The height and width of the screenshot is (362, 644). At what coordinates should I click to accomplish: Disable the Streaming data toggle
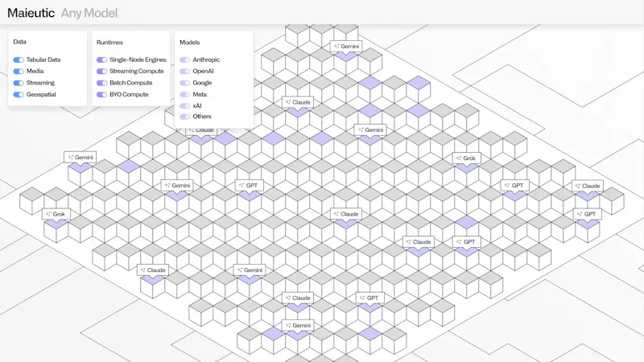coord(19,83)
